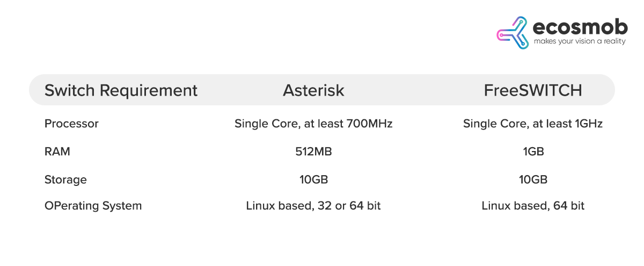Click Asterisk's "10GB" storage value
The height and width of the screenshot is (266, 644).
tap(313, 179)
